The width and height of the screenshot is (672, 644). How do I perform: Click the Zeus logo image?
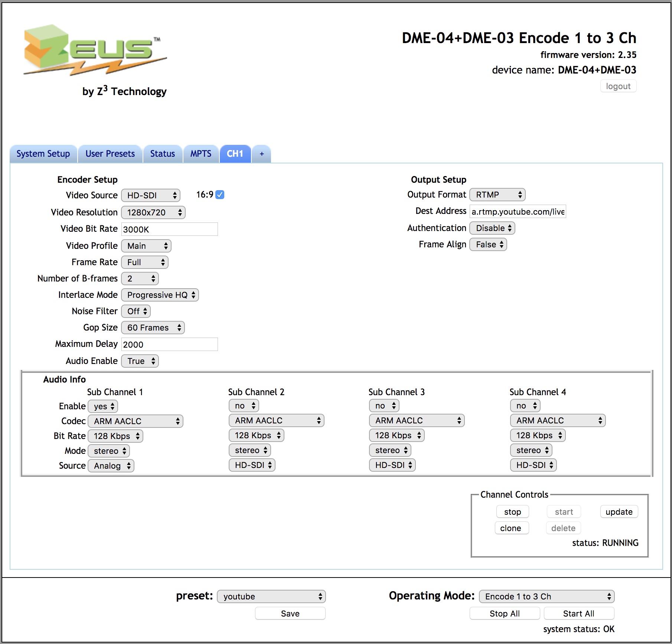tap(95, 50)
